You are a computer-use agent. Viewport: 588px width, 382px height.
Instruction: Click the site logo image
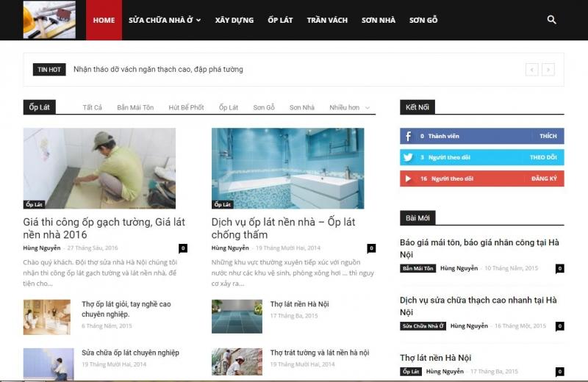[49, 20]
